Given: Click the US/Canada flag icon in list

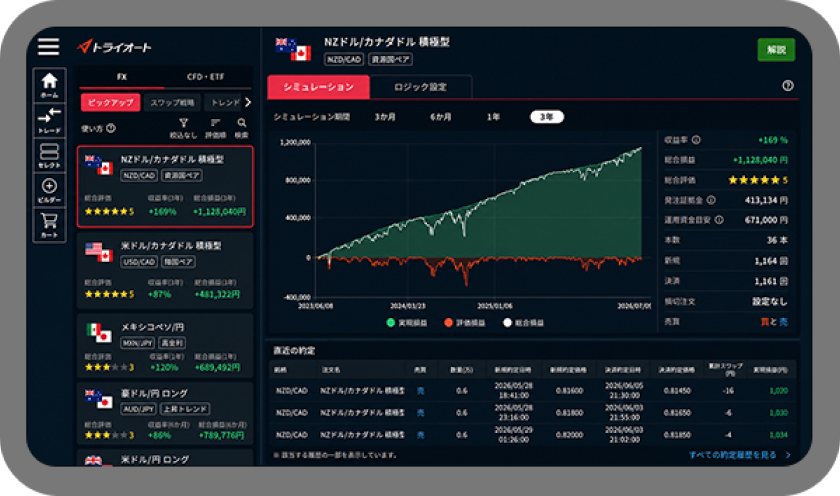Looking at the screenshot, I should (99, 252).
